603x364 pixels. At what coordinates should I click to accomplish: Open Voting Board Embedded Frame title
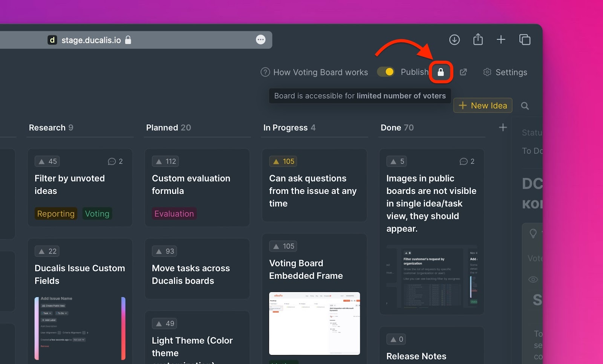tap(306, 269)
